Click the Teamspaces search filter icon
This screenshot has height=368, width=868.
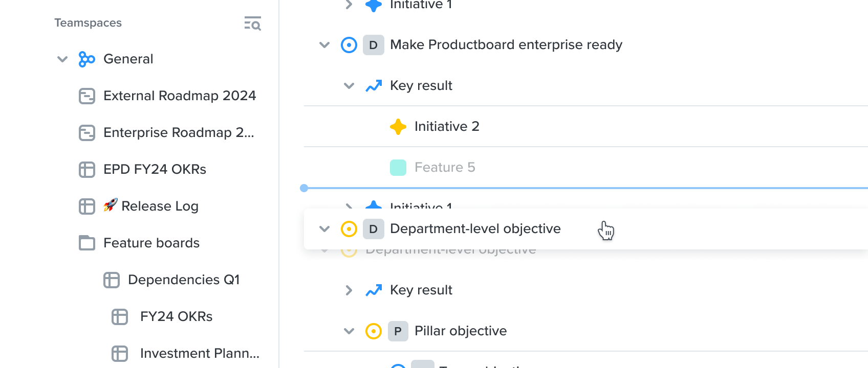pos(252,24)
